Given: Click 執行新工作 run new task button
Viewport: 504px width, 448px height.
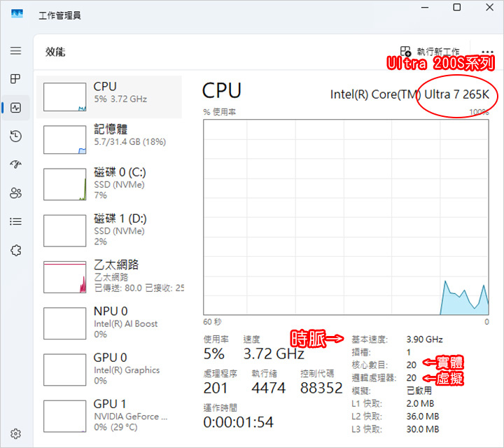Looking at the screenshot, I should coord(430,51).
